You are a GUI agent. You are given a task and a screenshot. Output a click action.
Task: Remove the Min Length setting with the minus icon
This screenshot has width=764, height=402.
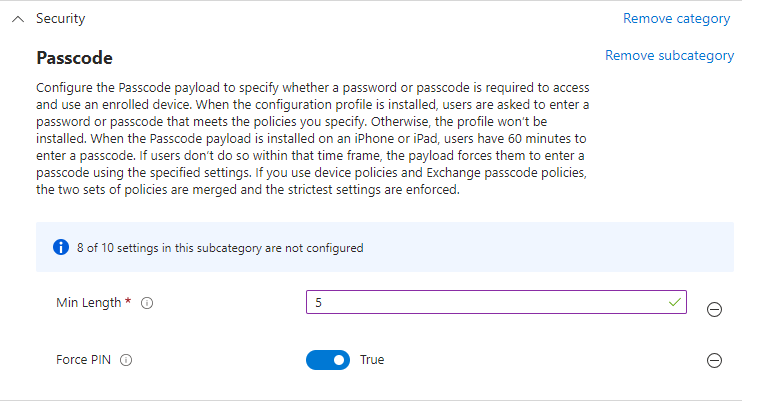714,309
